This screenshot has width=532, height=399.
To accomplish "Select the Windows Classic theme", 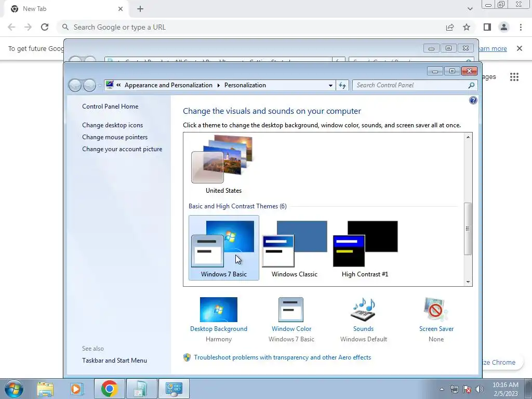I will click(x=294, y=248).
